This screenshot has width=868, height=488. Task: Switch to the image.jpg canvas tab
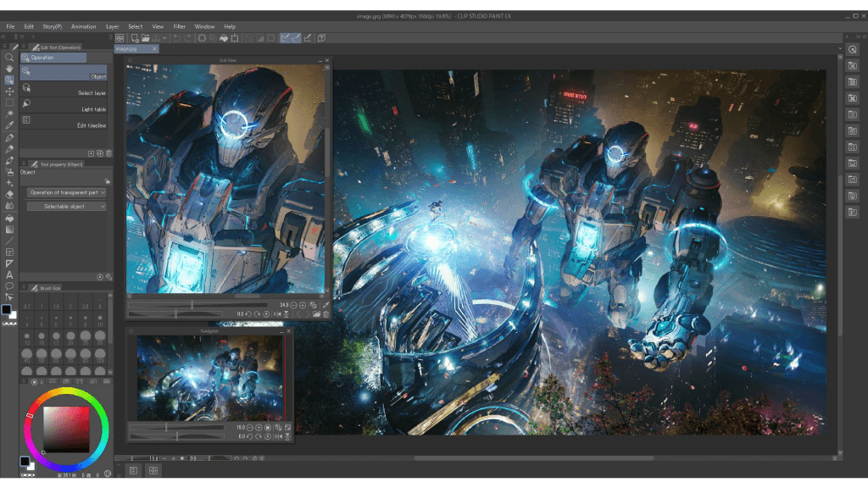(x=127, y=49)
